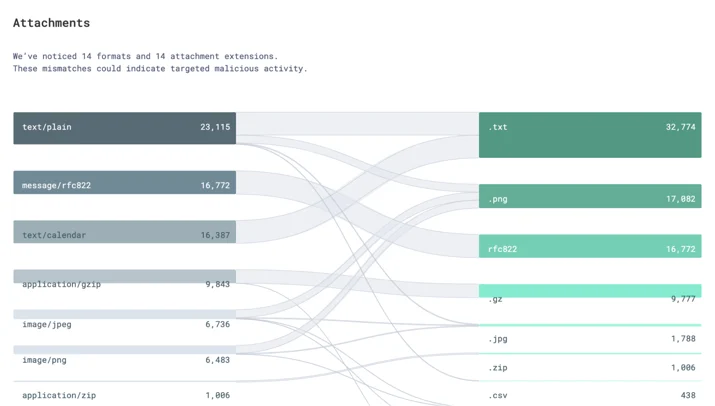Select the .gz extension bar
The height and width of the screenshot is (406, 715).
[x=590, y=291]
